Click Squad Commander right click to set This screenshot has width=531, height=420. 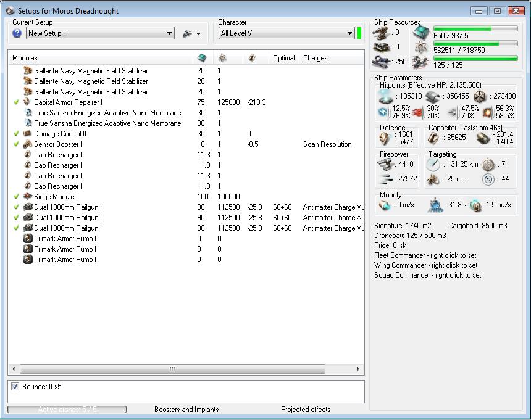pyautogui.click(x=427, y=275)
